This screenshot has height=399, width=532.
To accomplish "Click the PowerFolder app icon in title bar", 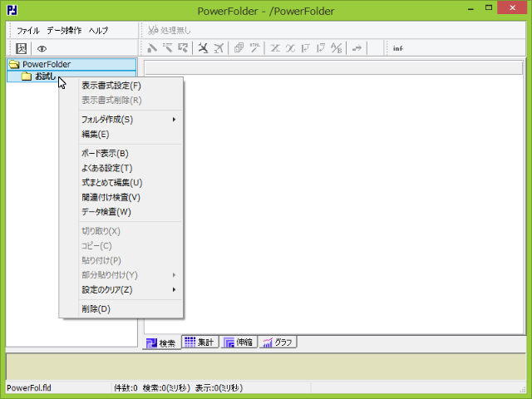I will (12, 10).
